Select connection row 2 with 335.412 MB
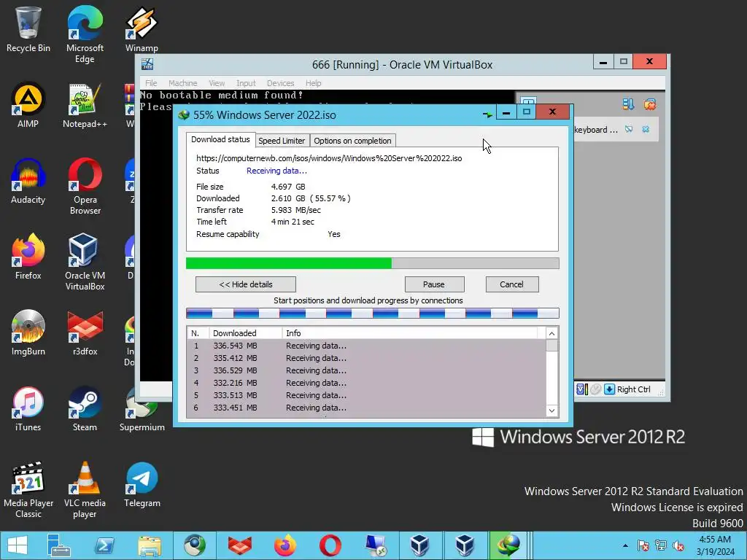747x560 pixels. click(366, 358)
